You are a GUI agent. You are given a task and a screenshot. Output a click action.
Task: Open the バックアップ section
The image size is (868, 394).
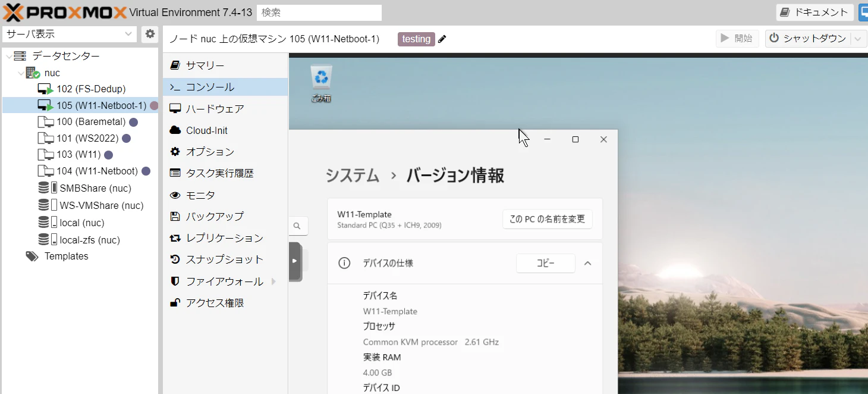point(225,216)
